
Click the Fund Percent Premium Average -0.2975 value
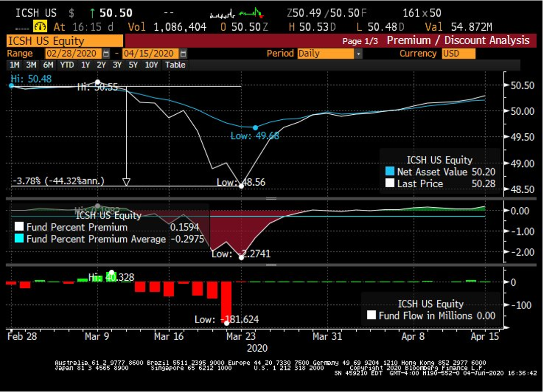point(187,239)
